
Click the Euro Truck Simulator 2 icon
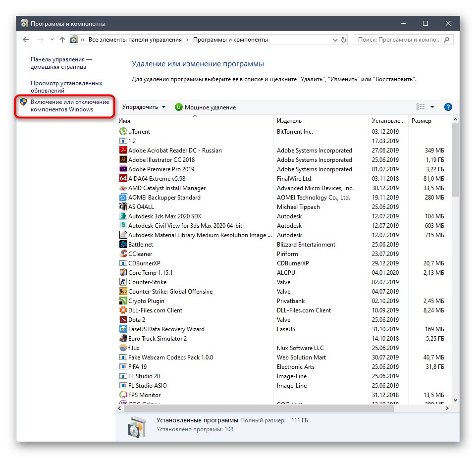pos(123,338)
